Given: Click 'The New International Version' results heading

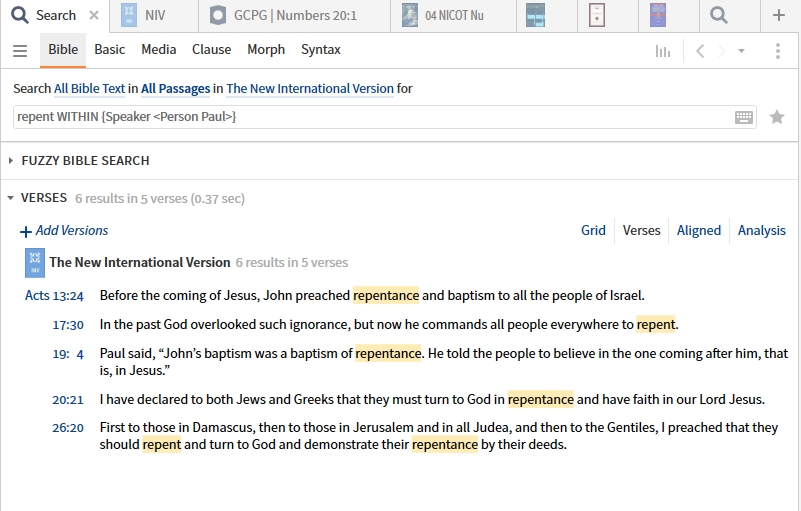Looking at the screenshot, I should 139,262.
